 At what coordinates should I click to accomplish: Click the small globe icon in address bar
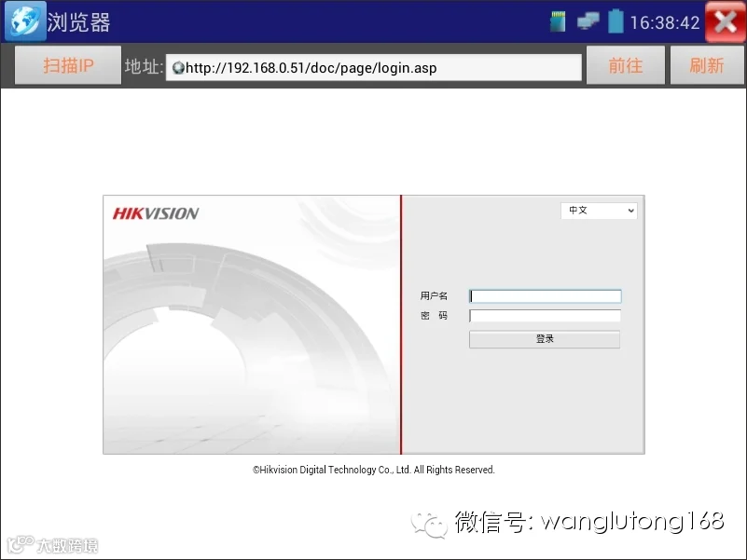(178, 68)
